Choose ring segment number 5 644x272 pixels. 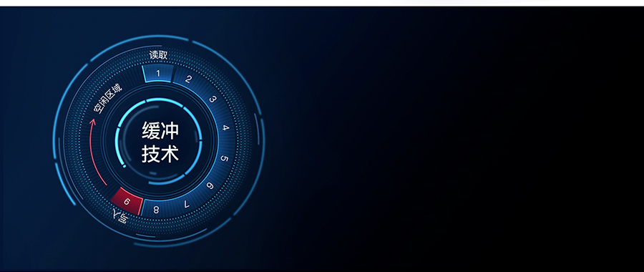coord(224,158)
